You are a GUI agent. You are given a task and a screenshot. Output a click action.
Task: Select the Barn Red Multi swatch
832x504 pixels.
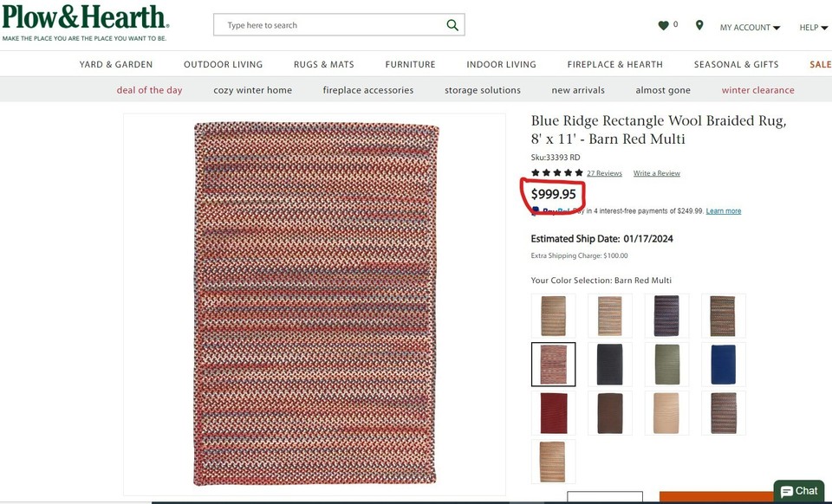[553, 364]
